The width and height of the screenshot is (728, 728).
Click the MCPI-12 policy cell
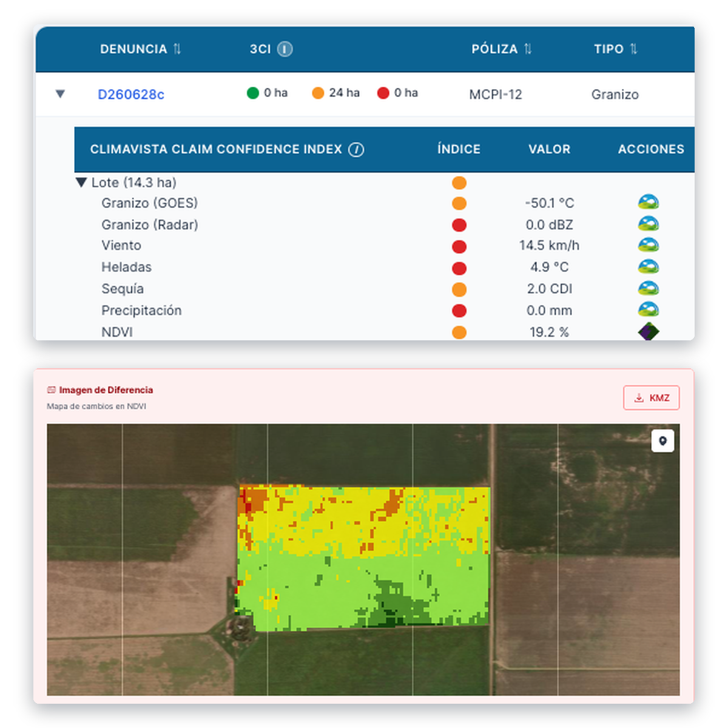496,95
